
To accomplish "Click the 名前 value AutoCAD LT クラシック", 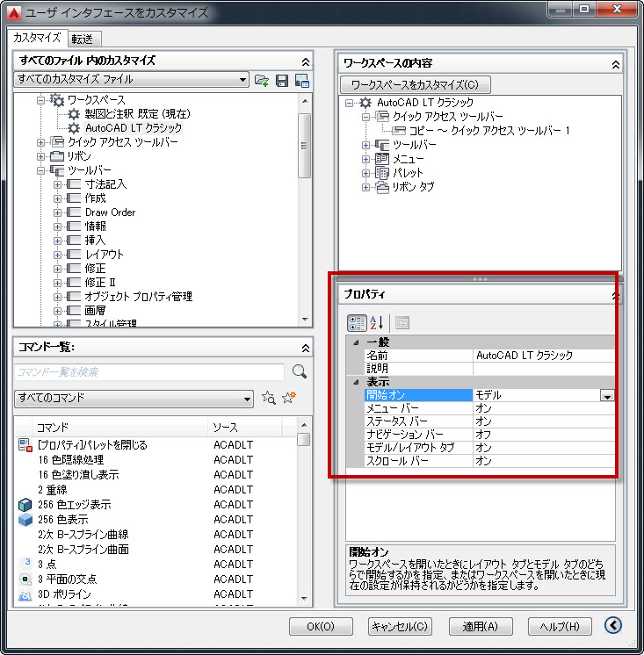I will click(544, 356).
